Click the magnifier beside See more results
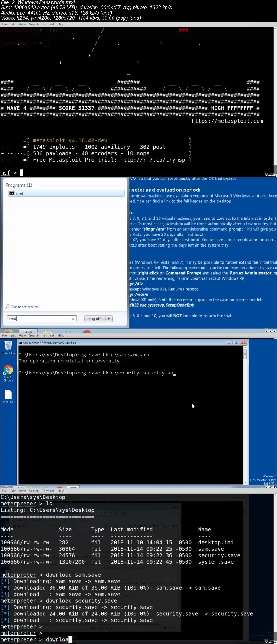The height and width of the screenshot is (644, 277). click(x=8, y=307)
